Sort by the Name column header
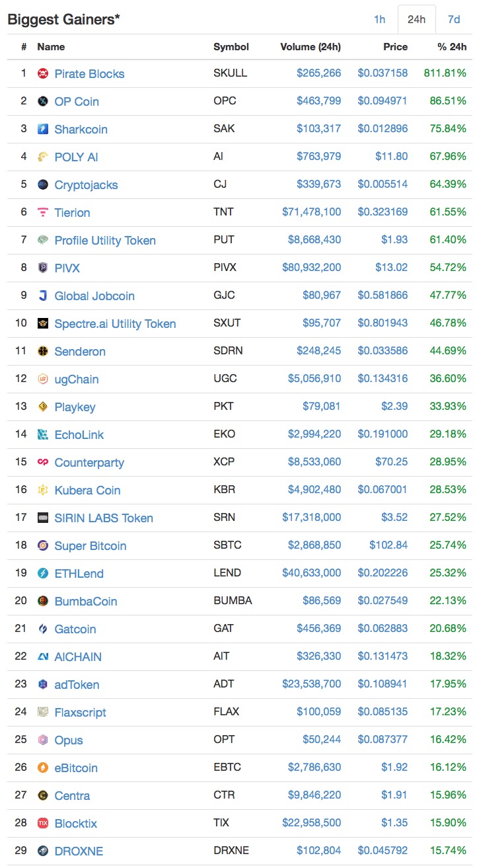 [x=51, y=47]
